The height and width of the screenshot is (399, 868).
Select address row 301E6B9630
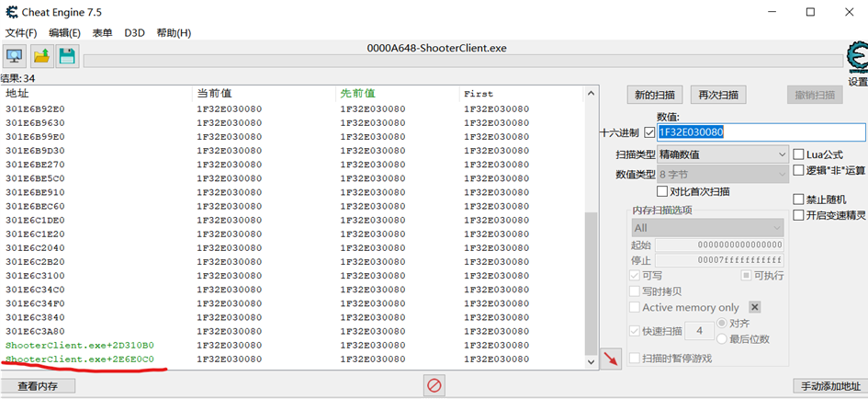(x=293, y=122)
